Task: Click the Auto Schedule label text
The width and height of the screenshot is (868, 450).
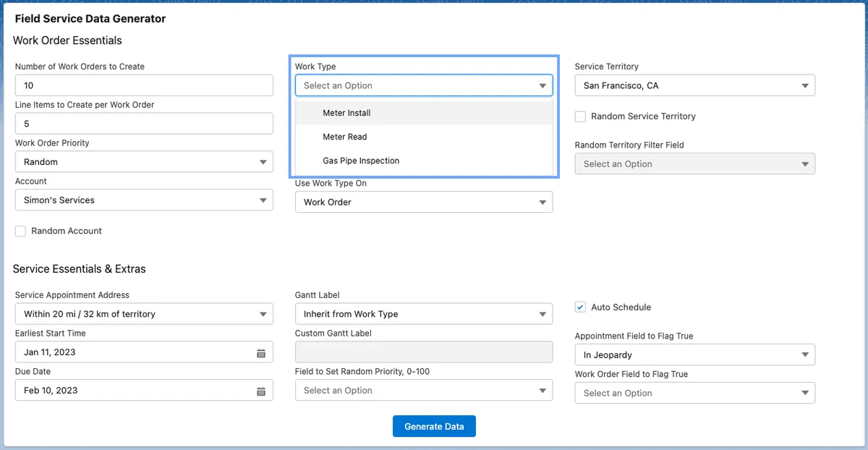Action: [621, 307]
